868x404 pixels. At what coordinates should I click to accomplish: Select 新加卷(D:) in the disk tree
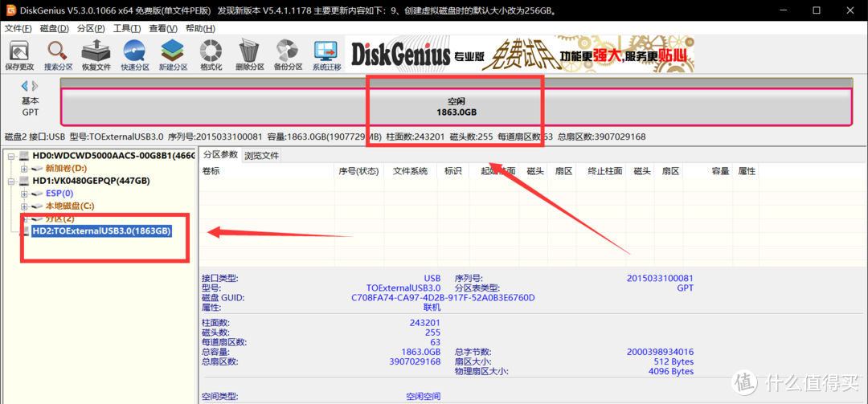point(66,168)
